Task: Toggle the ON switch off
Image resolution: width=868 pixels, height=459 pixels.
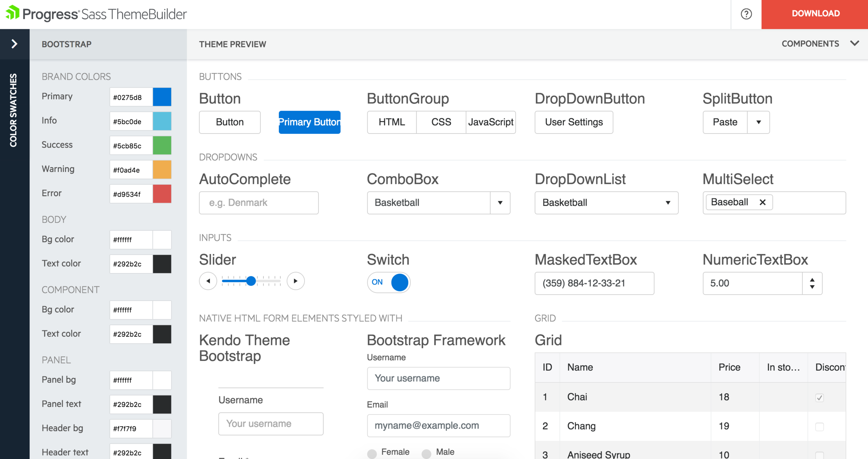Action: point(389,282)
